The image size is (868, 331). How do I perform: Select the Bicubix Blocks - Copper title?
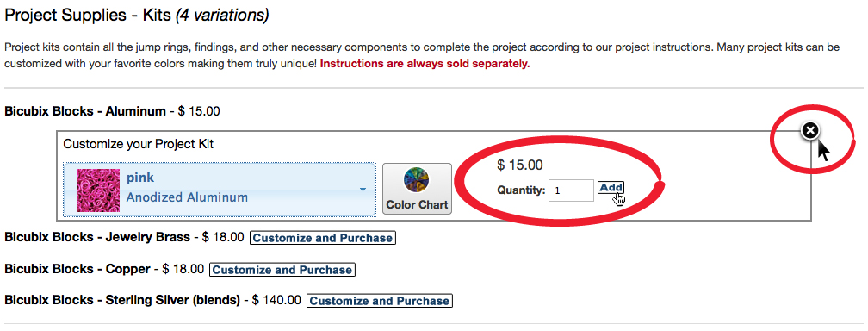click(77, 270)
